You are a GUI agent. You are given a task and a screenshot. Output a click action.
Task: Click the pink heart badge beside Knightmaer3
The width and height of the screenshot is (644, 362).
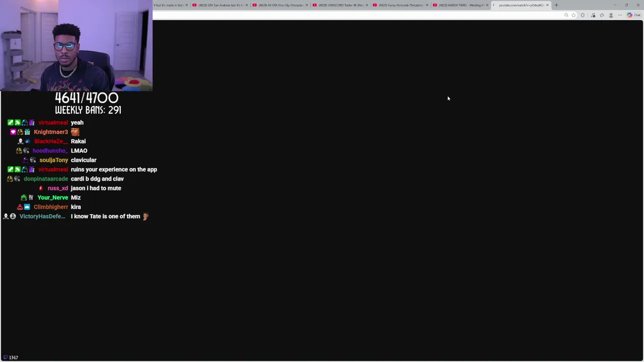pos(13,132)
